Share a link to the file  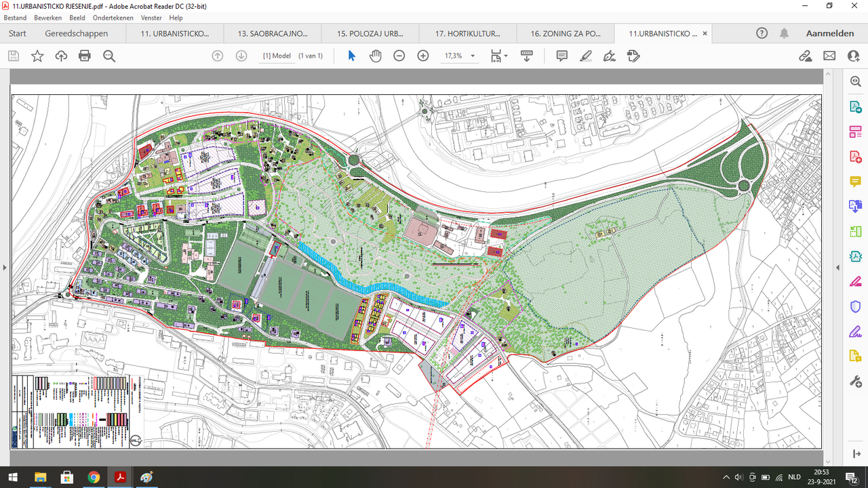[806, 56]
